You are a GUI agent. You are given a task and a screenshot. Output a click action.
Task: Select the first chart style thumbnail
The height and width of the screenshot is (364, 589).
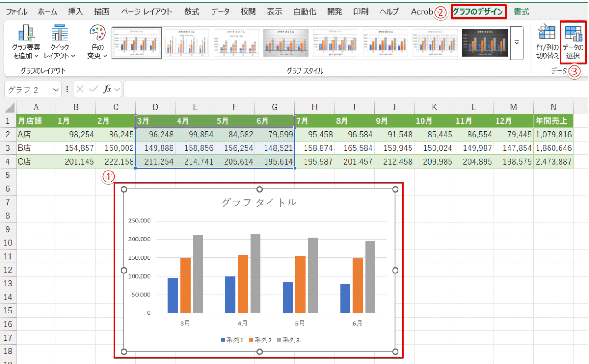137,43
